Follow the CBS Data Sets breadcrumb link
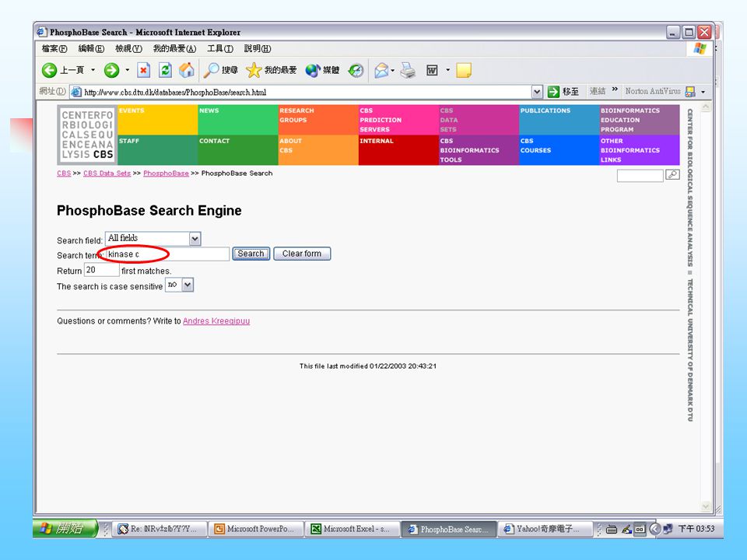 tap(107, 173)
